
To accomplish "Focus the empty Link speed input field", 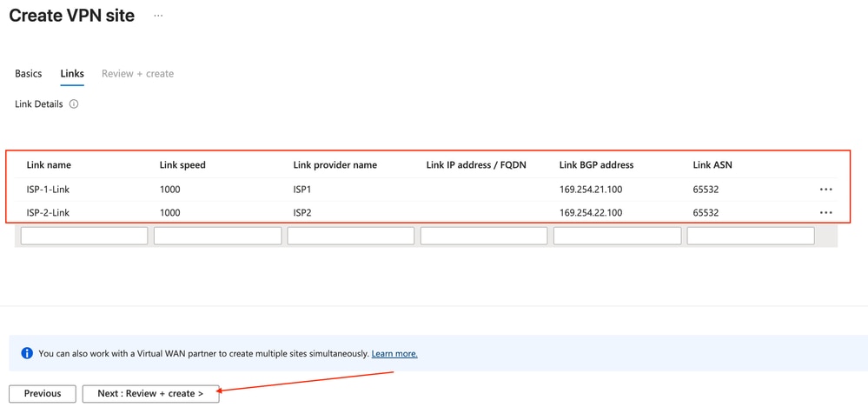I will [x=217, y=236].
